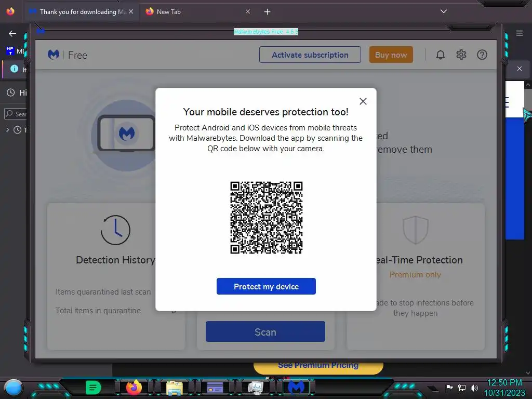Click the History clock icon in sidebar
Screen dimensions: 532x399
point(11,92)
